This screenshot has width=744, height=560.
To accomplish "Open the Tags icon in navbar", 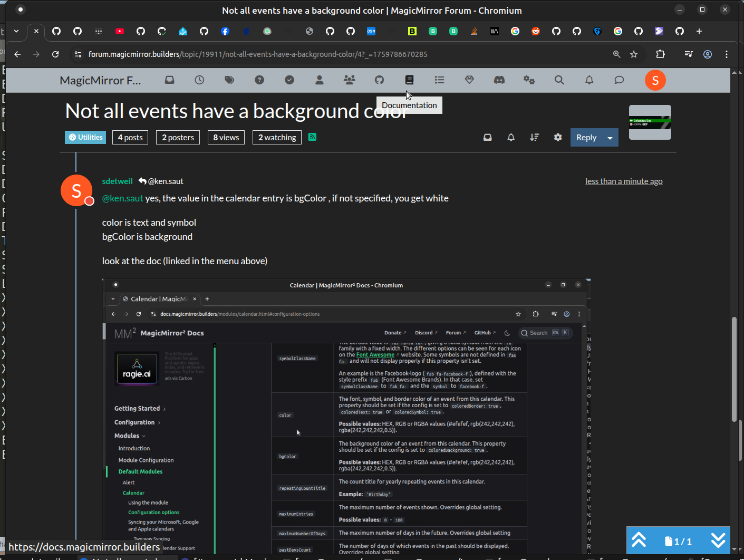I will 229,80.
